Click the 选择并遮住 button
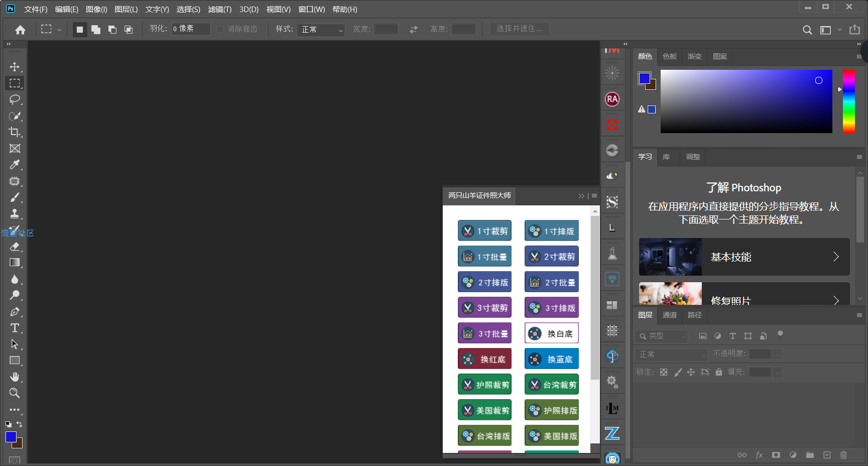The image size is (868, 466). [x=519, y=29]
